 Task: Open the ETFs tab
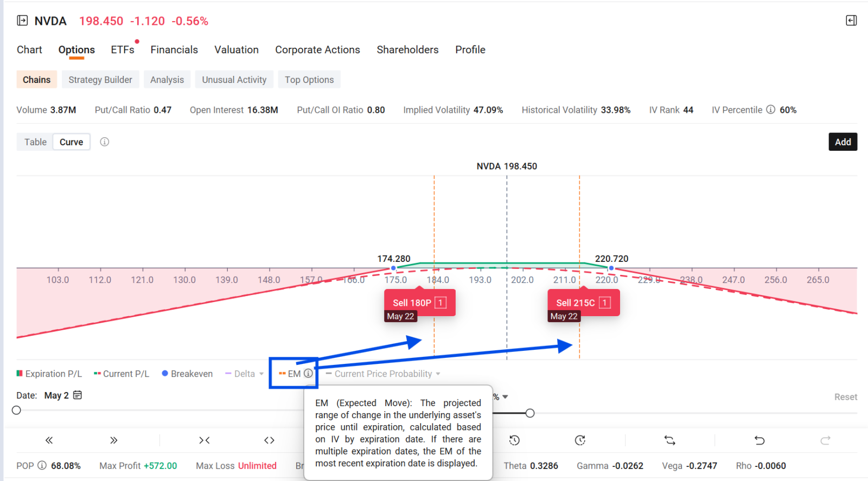pyautogui.click(x=123, y=49)
